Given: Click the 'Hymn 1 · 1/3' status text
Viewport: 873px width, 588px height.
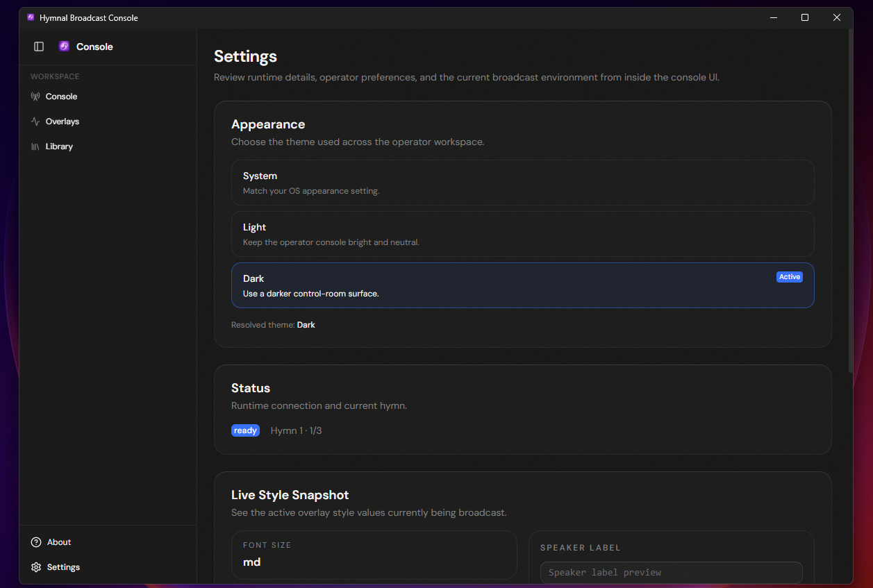Looking at the screenshot, I should pyautogui.click(x=297, y=430).
